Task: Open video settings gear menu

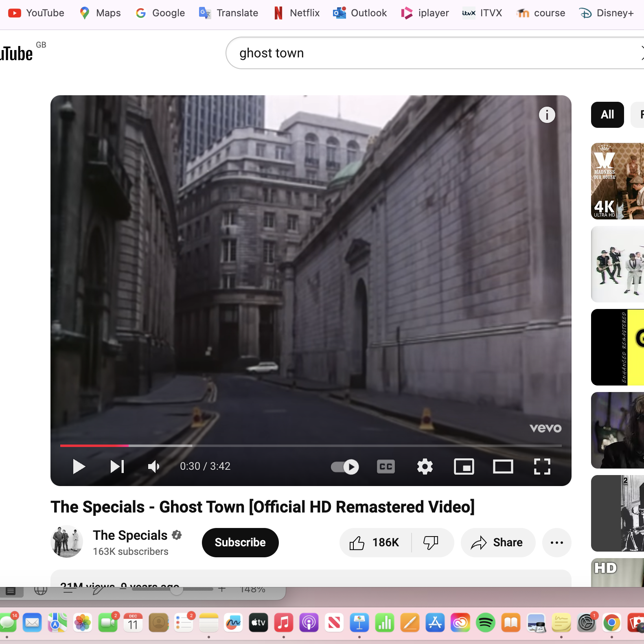Action: pyautogui.click(x=425, y=467)
